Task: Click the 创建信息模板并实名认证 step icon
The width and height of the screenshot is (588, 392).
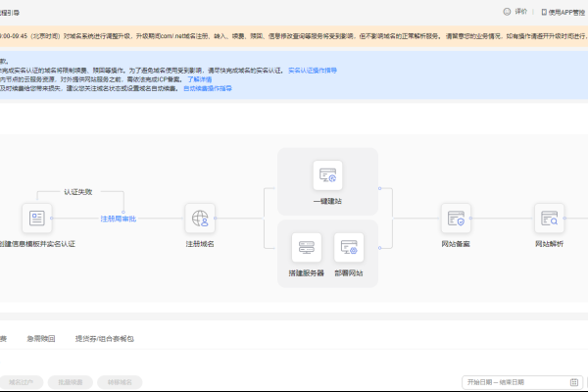Action: pyautogui.click(x=37, y=218)
